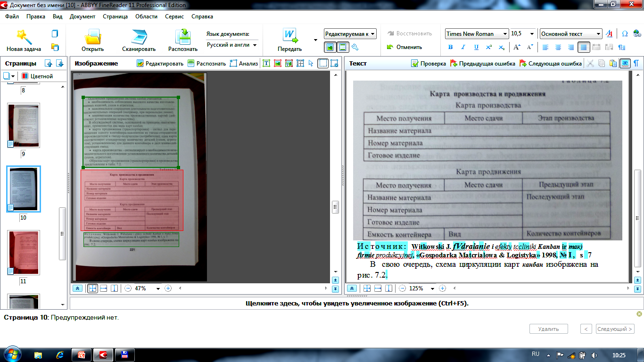
Task: Select the pointer arrow tool in image panel
Action: 311,63
